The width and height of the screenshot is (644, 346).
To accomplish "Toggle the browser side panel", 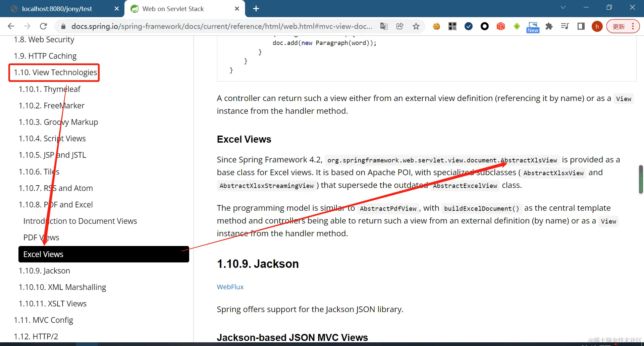I will click(x=581, y=26).
